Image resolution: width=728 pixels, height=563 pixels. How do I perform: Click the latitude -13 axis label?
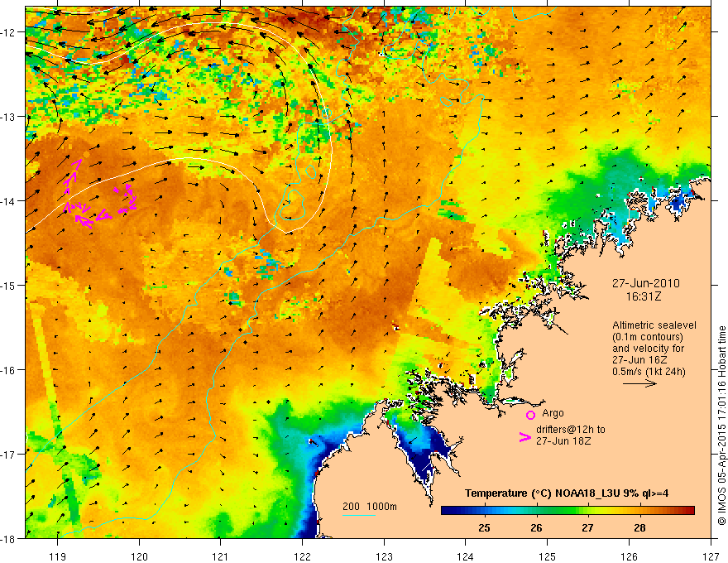coord(8,117)
